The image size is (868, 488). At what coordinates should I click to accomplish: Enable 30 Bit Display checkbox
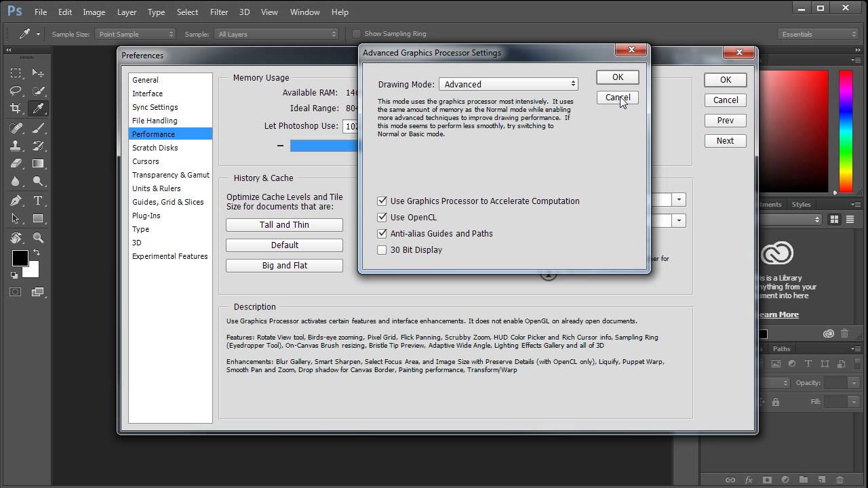point(382,250)
